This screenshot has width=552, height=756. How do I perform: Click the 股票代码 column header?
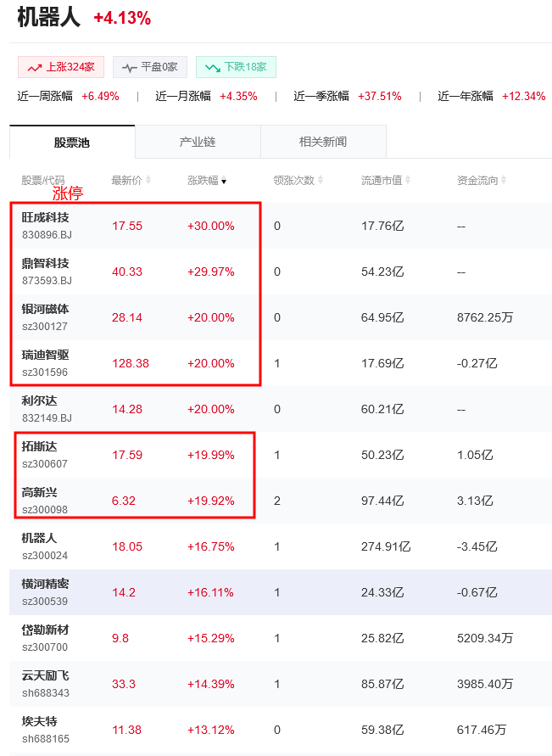[43, 180]
